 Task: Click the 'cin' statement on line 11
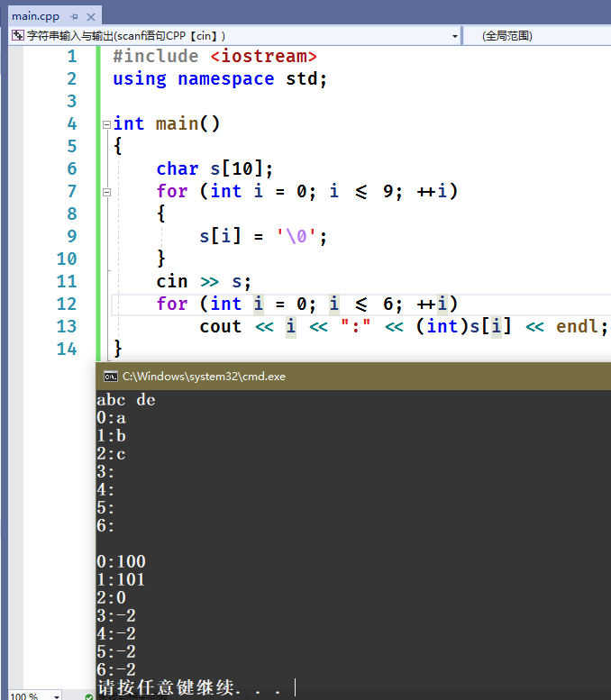tap(172, 281)
